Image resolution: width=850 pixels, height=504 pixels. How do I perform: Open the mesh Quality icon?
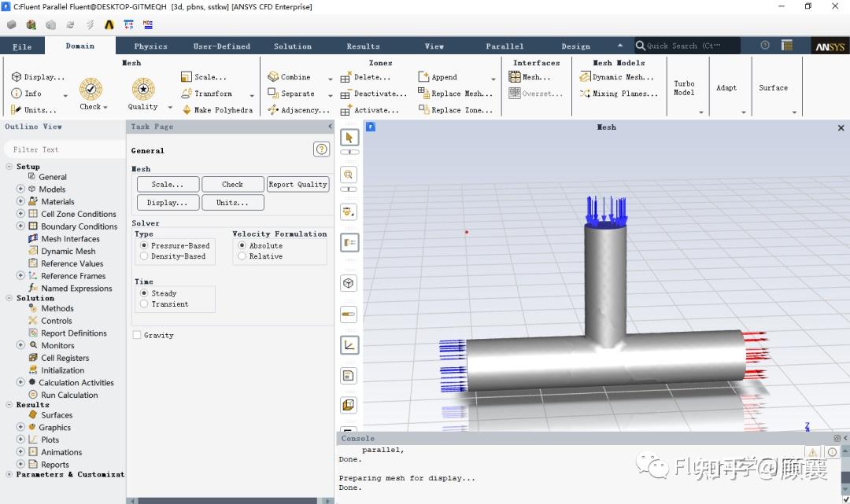click(143, 89)
